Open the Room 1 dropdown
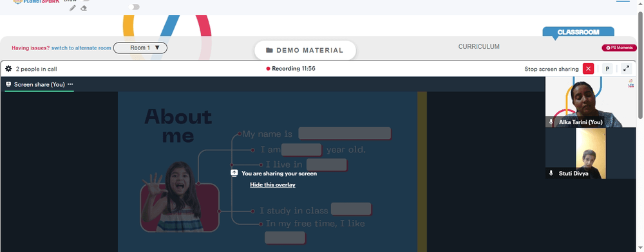644x252 pixels. pyautogui.click(x=140, y=48)
